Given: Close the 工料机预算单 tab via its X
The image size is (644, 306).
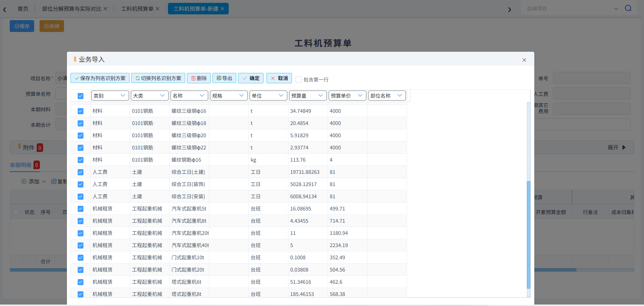Looking at the screenshot, I should coord(157,9).
